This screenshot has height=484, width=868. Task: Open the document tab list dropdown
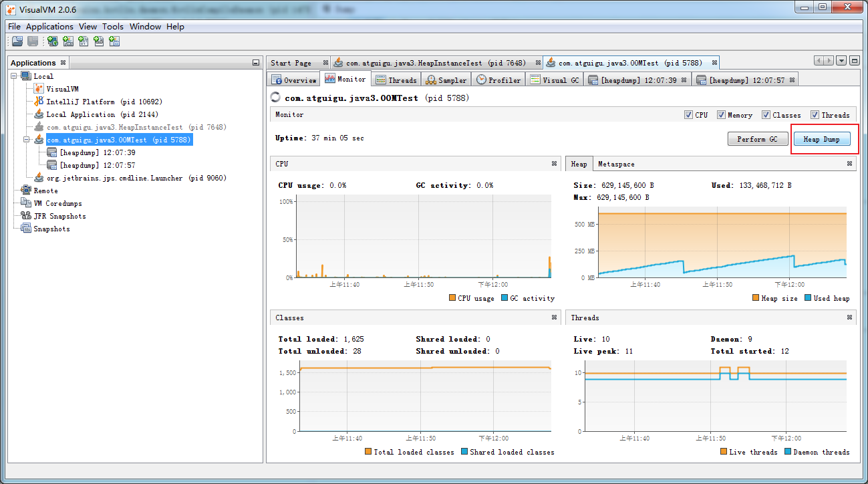click(x=841, y=60)
